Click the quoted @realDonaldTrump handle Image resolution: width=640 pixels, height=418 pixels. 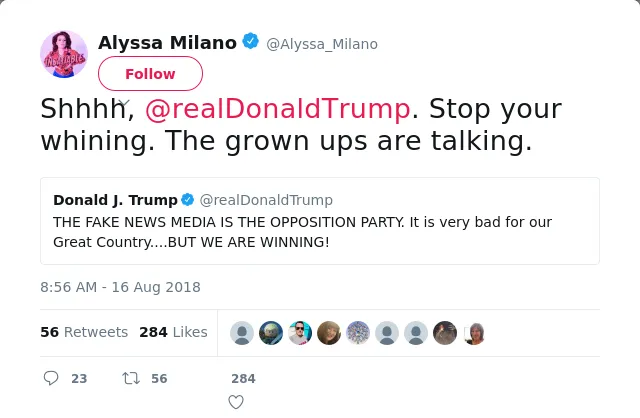click(266, 200)
